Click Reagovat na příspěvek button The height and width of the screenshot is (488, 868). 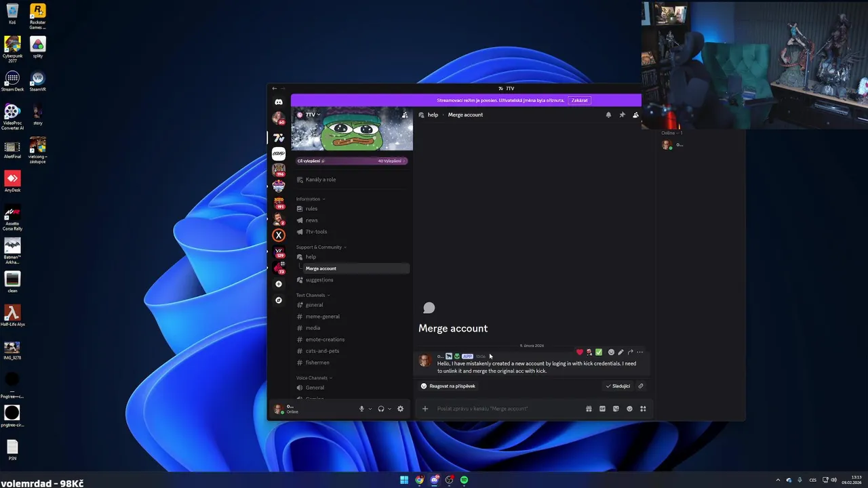(x=448, y=386)
